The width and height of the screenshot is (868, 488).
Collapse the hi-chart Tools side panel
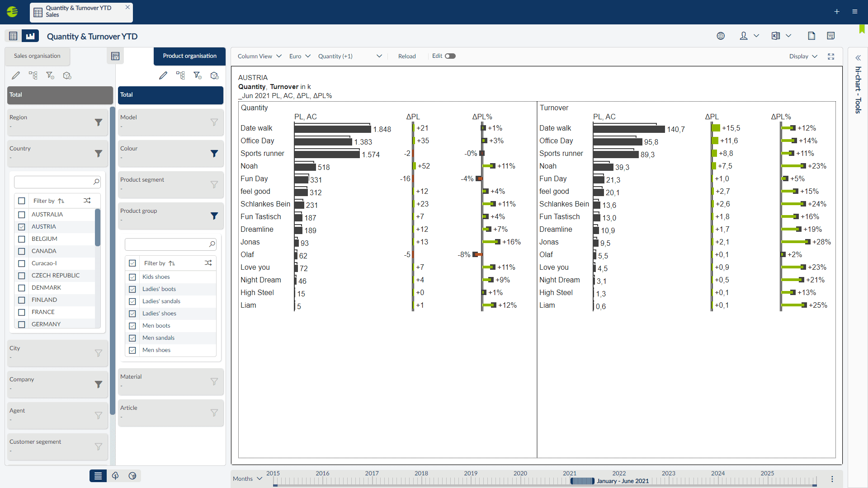(x=858, y=58)
